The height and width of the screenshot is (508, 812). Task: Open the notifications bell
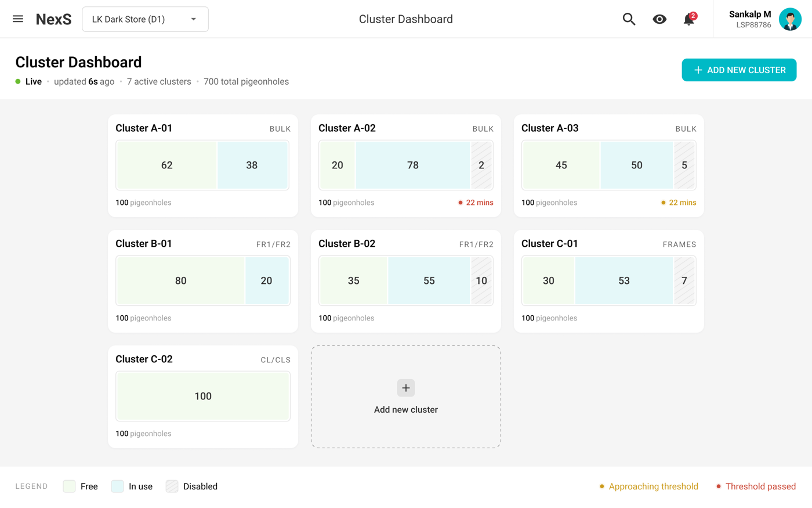click(689, 19)
